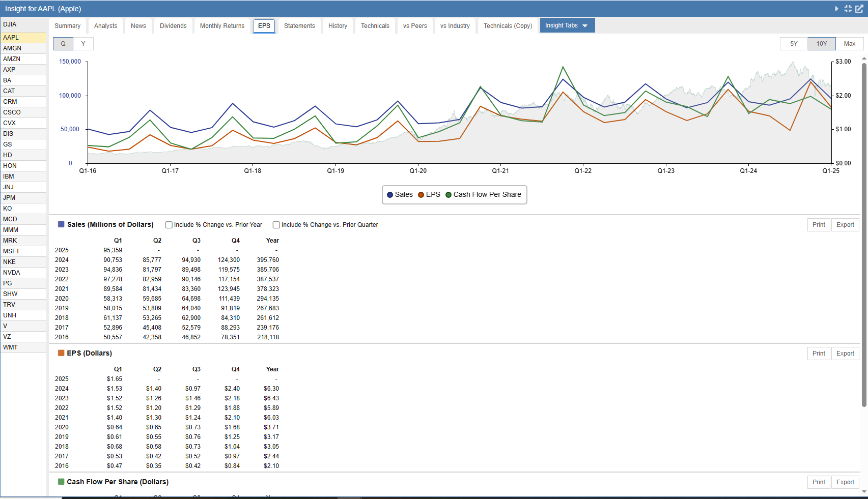
Task: Select HD in the ticker list
Action: [x=23, y=155]
